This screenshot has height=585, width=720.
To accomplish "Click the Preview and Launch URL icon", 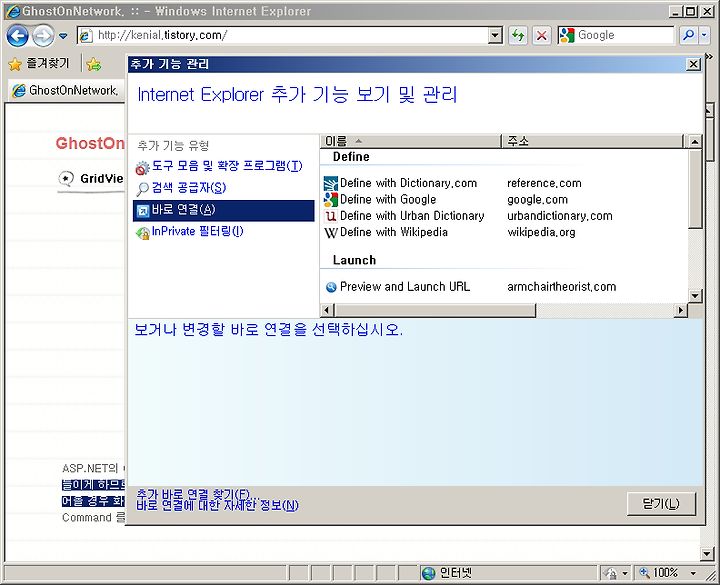I will point(331,287).
